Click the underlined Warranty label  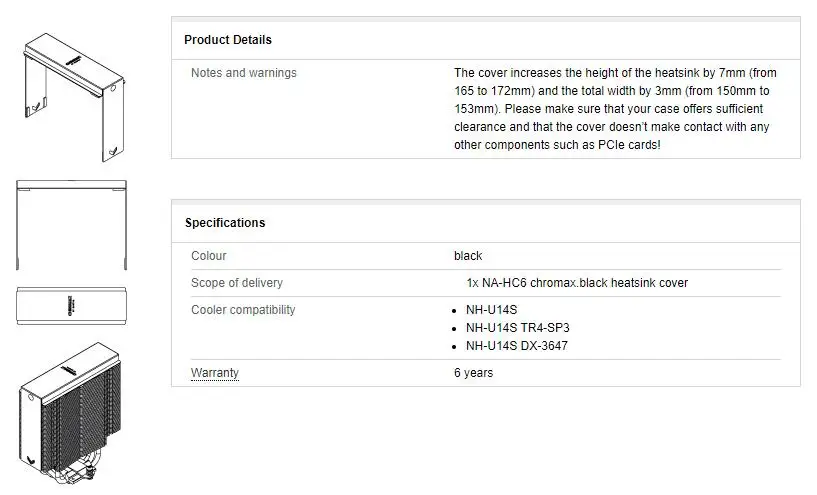[x=215, y=373]
